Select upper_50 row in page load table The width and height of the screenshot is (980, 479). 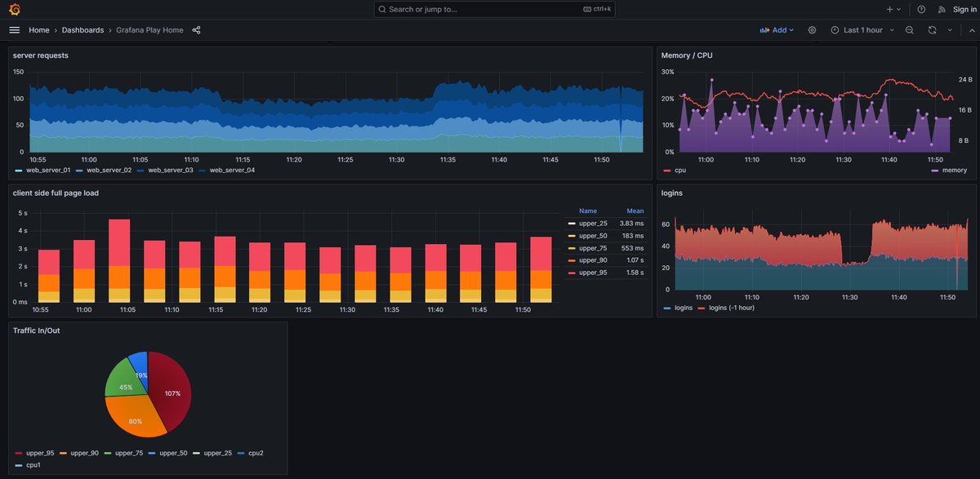click(x=606, y=235)
